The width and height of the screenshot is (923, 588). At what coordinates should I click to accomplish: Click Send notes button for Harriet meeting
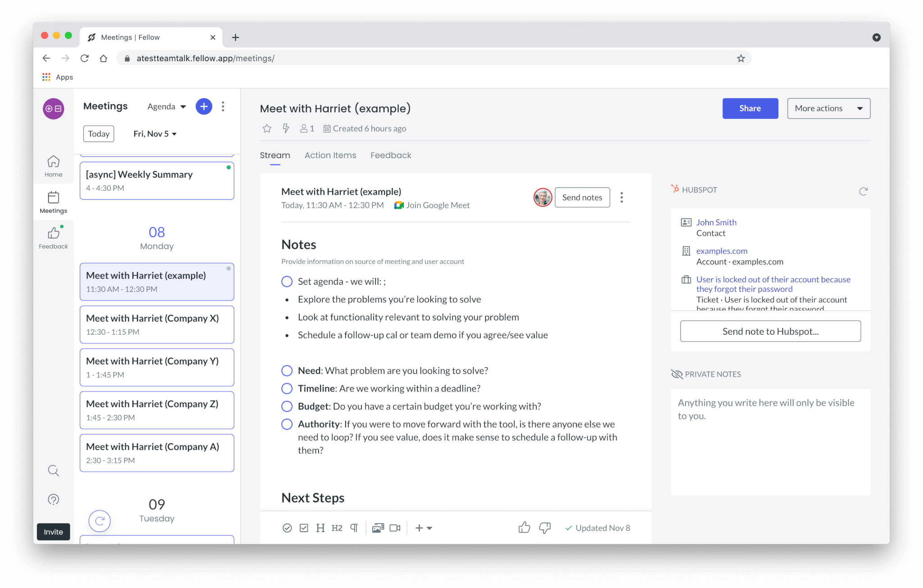tap(582, 197)
